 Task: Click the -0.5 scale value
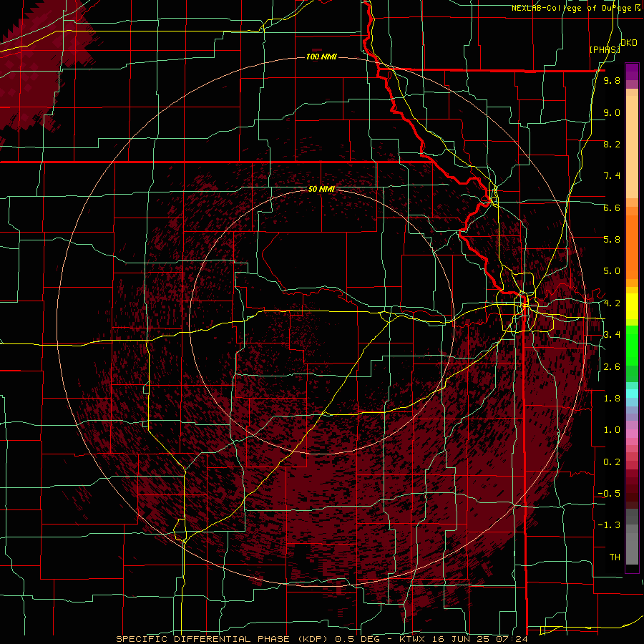(x=609, y=494)
